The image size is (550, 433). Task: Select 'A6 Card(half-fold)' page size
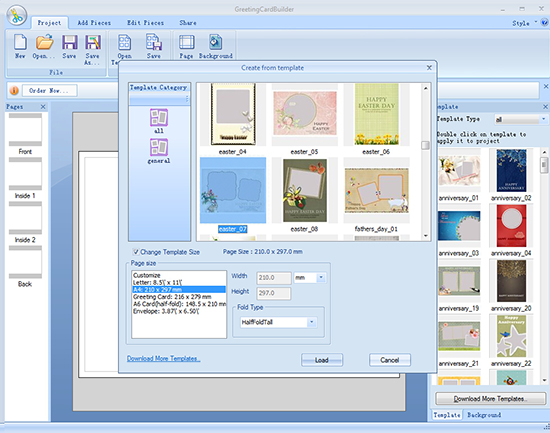click(x=179, y=304)
